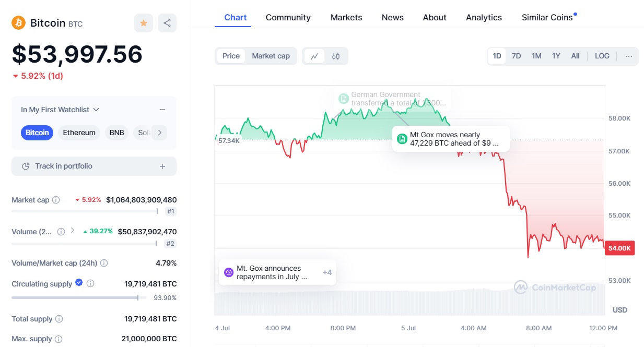Click the market cap value $1,064,803,909,480
Viewport: 644px width, 347px height.
(x=141, y=200)
